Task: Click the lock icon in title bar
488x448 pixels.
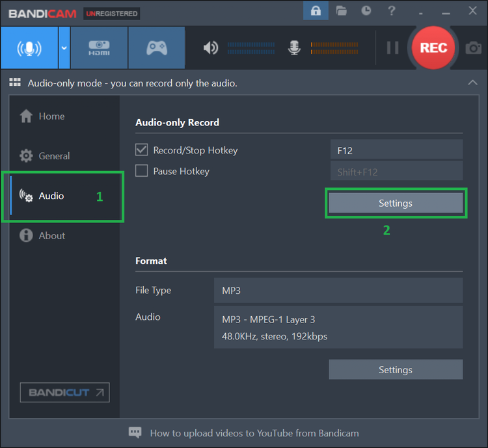Action: (316, 11)
